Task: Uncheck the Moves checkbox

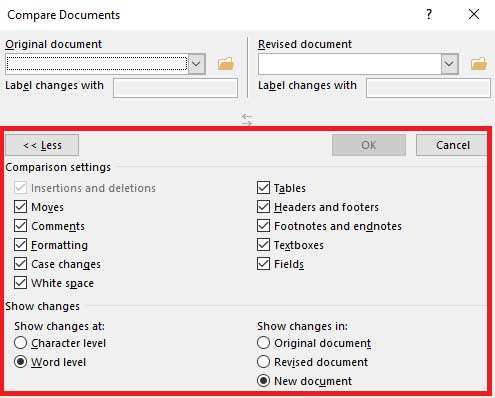Action: tap(20, 207)
